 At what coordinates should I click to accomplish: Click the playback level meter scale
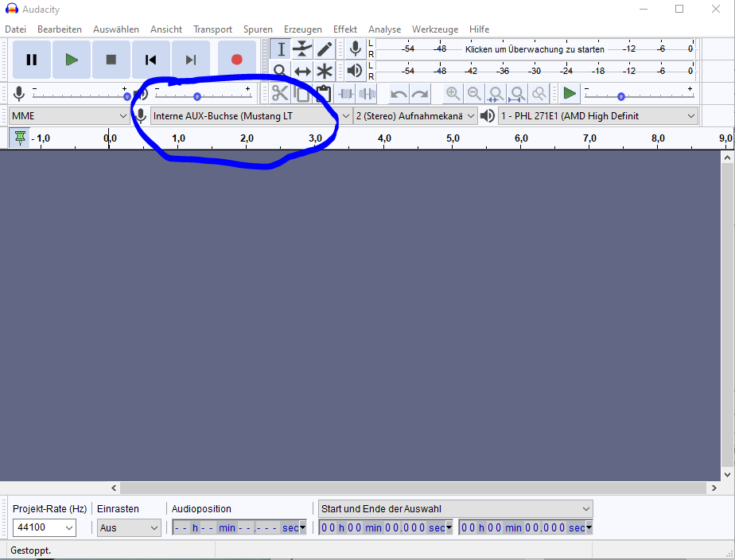[x=535, y=71]
